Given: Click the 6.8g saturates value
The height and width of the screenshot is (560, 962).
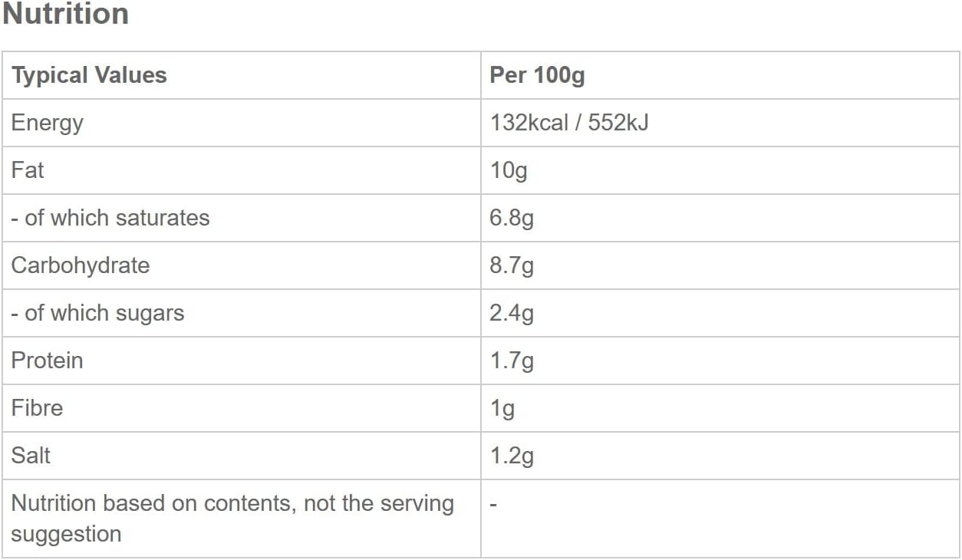Looking at the screenshot, I should [x=512, y=219].
